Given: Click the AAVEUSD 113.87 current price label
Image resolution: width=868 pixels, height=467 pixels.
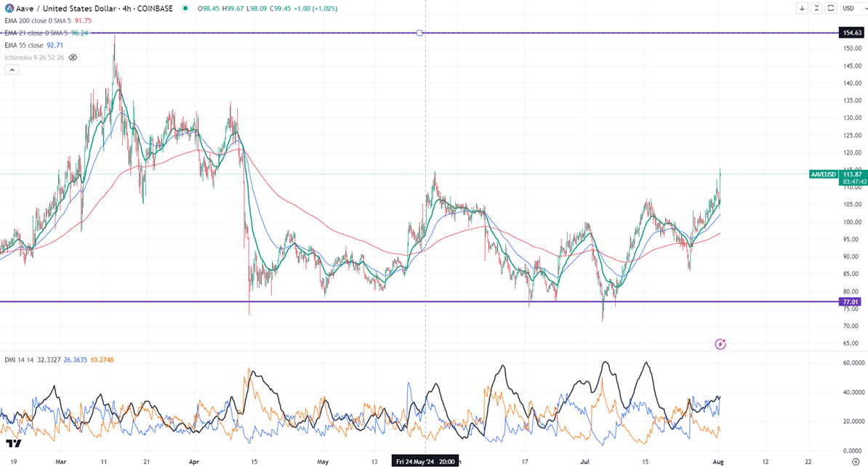Looking at the screenshot, I should pos(837,174).
